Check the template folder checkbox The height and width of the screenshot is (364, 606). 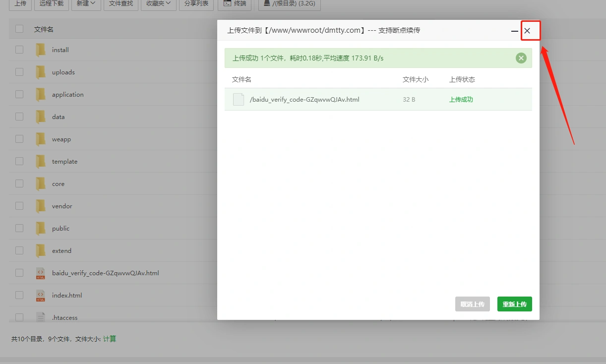[19, 161]
